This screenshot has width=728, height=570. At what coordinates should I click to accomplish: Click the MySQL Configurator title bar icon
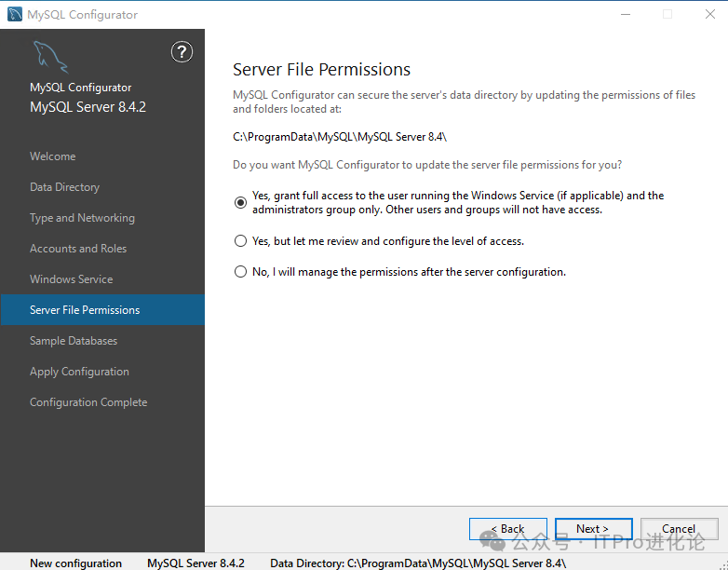click(14, 14)
